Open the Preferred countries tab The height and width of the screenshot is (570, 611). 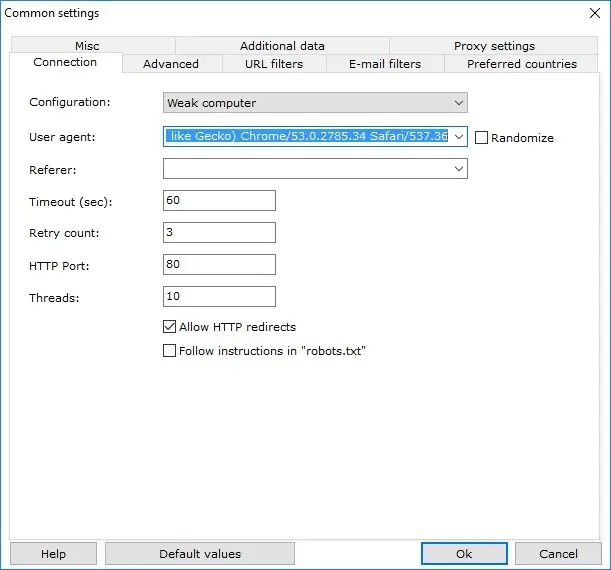tap(521, 64)
